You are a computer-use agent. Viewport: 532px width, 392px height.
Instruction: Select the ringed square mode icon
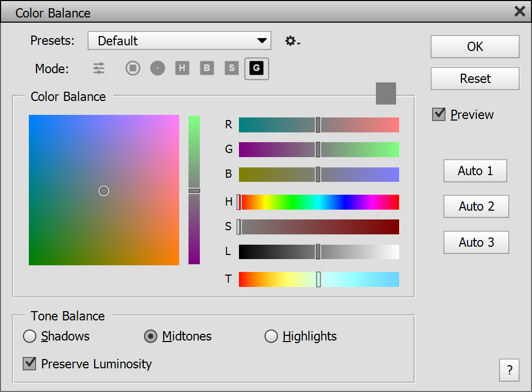coord(133,68)
